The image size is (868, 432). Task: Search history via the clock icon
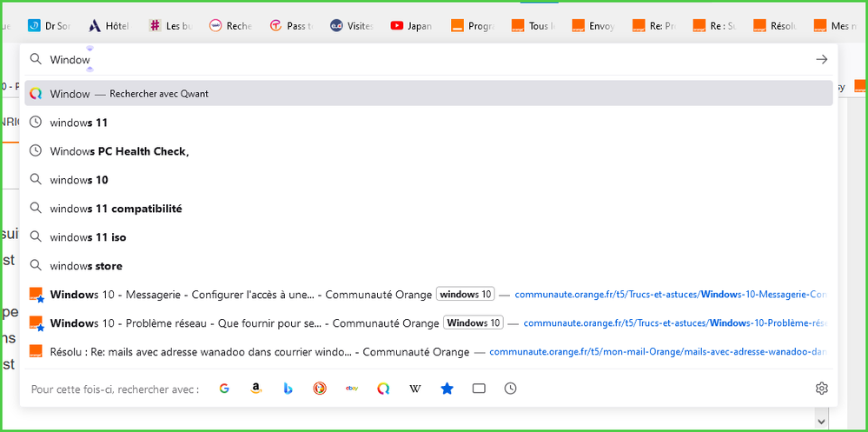point(511,389)
